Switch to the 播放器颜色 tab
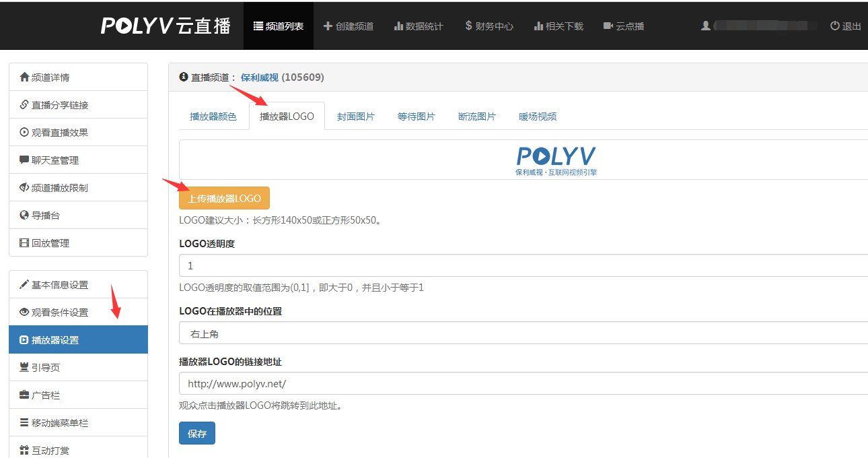This screenshot has height=458, width=868. click(213, 117)
